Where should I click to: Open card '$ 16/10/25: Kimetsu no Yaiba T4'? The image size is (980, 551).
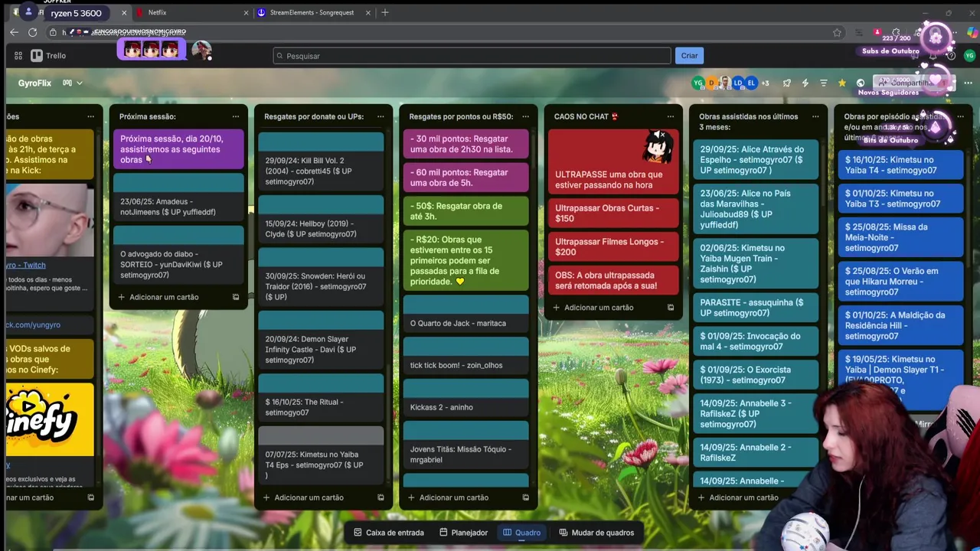(900, 165)
